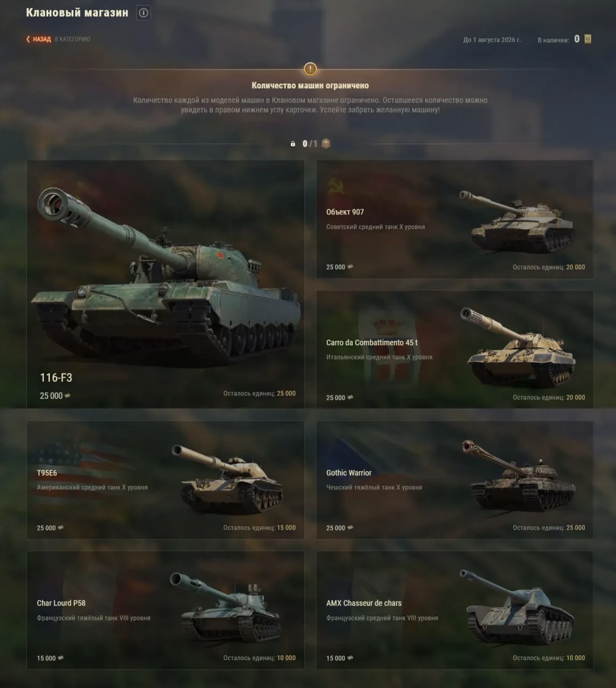This screenshot has height=688, width=616.
Task: Click the Char Lourd P58 price 15 000
Action: tap(46, 658)
